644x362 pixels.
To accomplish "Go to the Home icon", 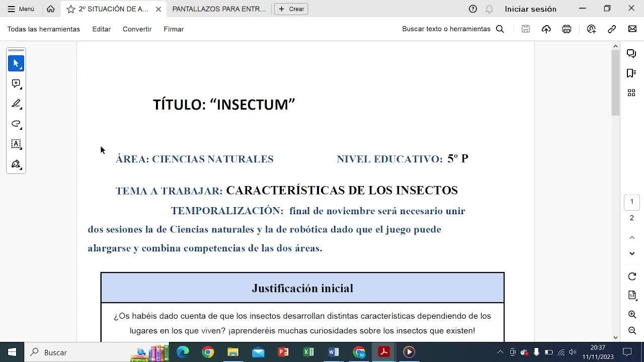I will click(x=50, y=9).
